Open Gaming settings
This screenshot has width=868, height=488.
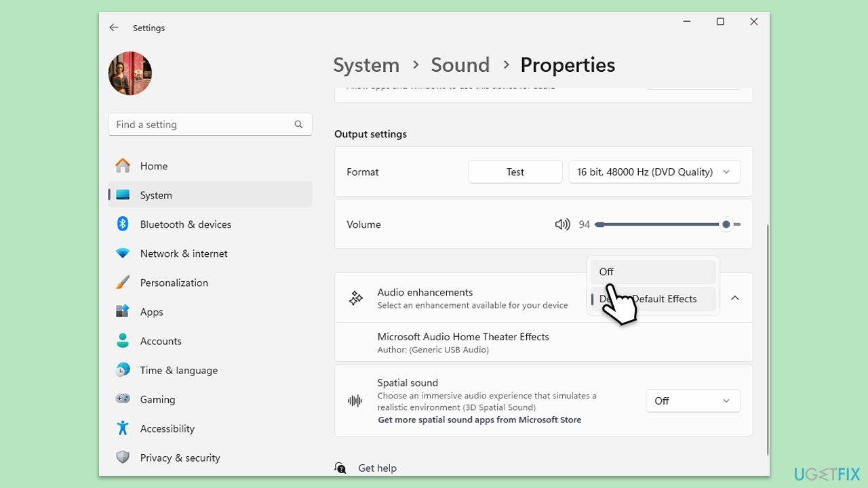[x=210, y=399]
